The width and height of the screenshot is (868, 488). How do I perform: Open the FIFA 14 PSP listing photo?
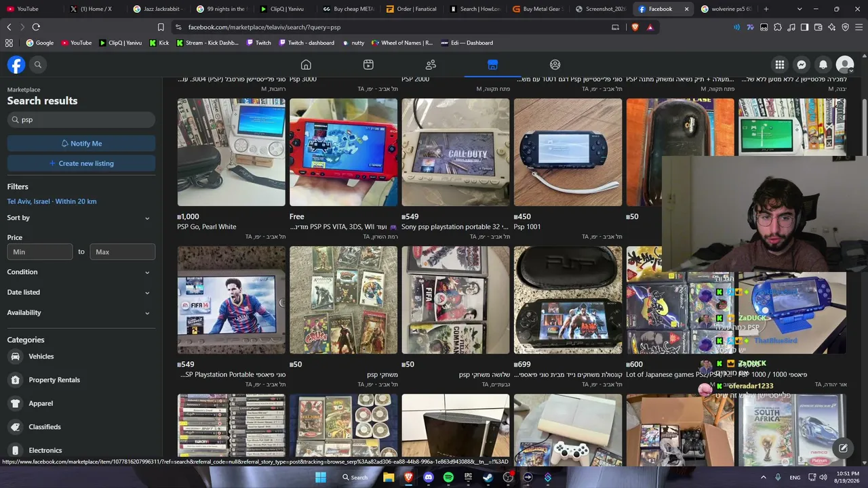tap(231, 300)
